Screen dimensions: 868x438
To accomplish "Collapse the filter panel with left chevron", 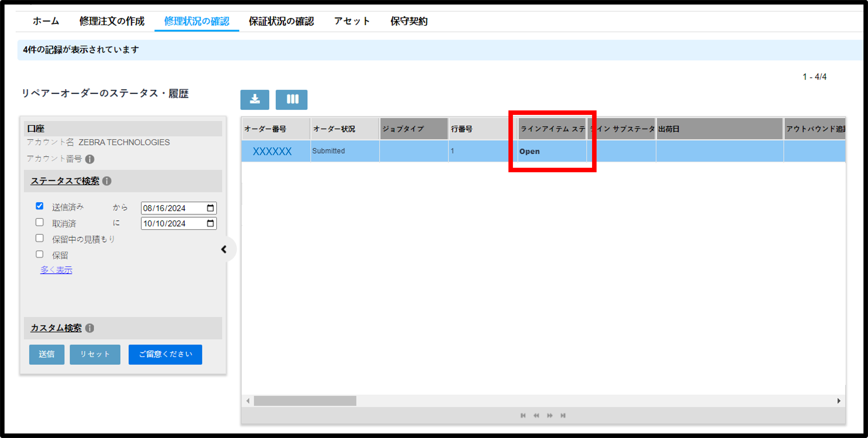I will click(x=224, y=249).
